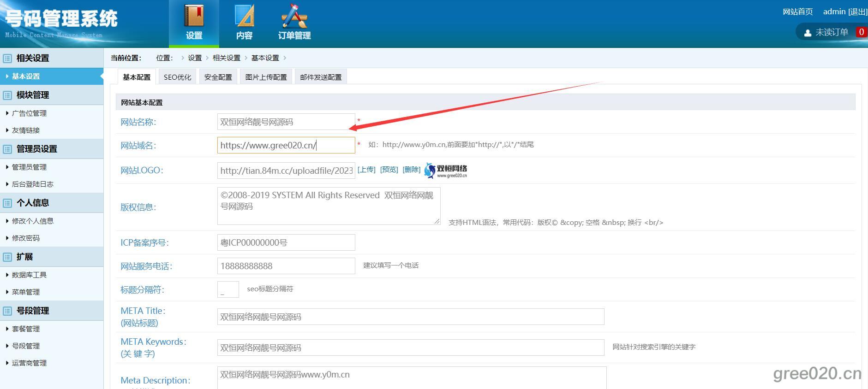Open the 订单管理 icon in header
The width and height of the screenshot is (868, 389).
(x=294, y=16)
